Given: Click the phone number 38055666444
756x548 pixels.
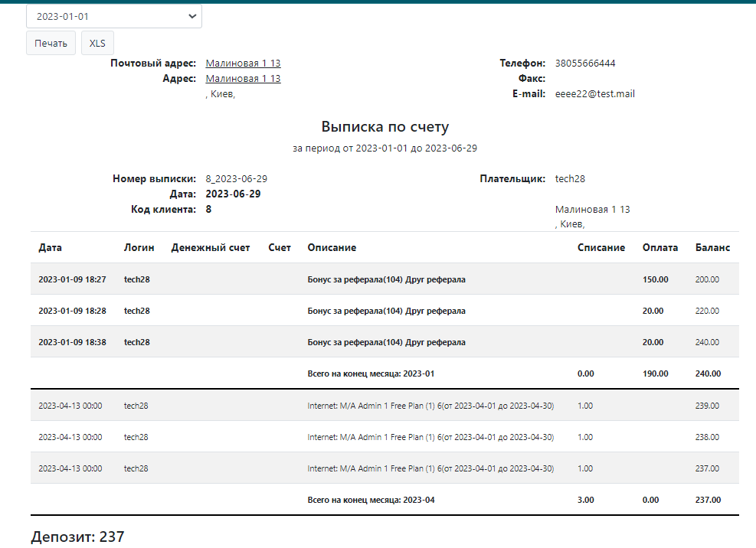Looking at the screenshot, I should click(x=584, y=64).
